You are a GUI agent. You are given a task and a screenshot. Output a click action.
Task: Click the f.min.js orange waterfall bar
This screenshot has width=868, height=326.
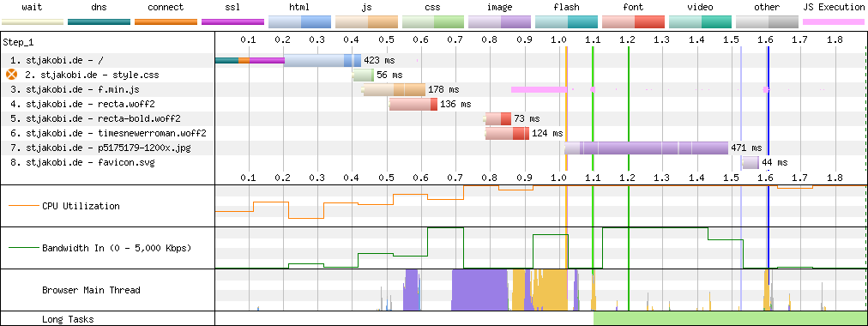(395, 89)
